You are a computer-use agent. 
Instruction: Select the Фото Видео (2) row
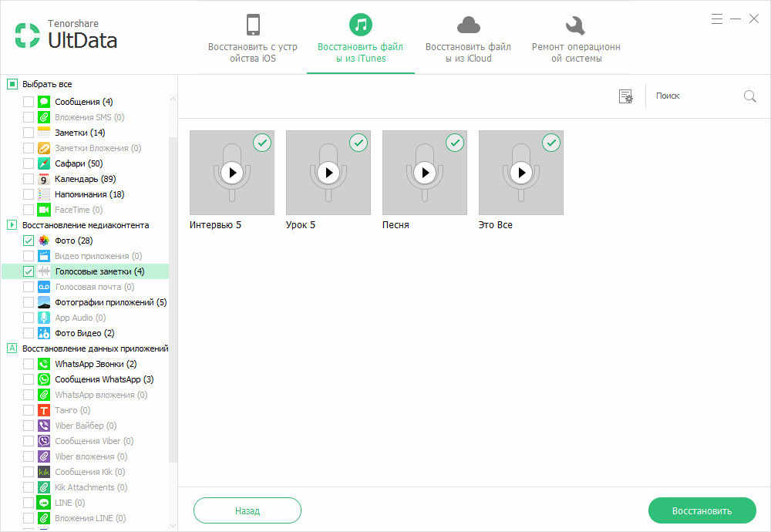pos(85,333)
